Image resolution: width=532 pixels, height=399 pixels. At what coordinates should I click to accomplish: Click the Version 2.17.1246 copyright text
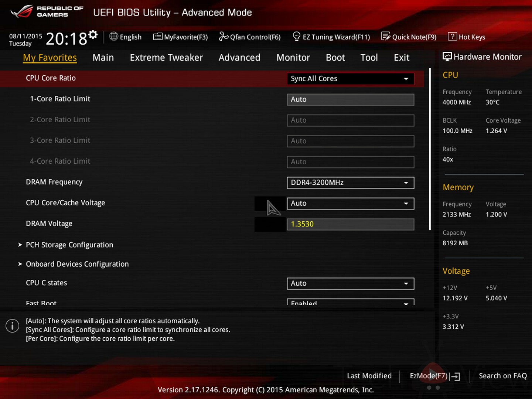click(x=266, y=390)
